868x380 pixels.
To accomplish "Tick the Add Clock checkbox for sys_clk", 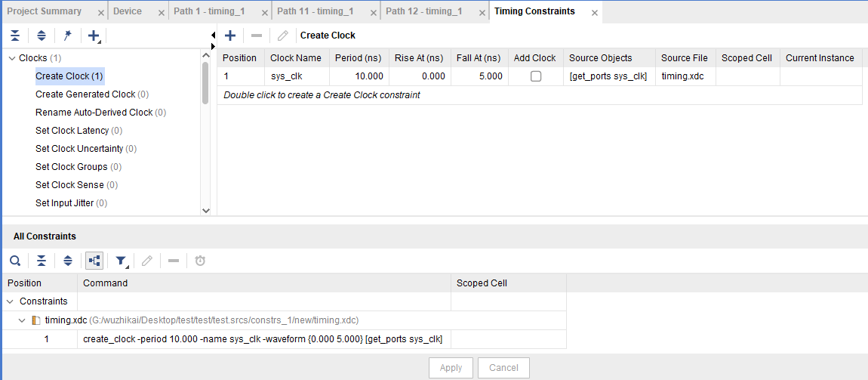I will click(536, 76).
